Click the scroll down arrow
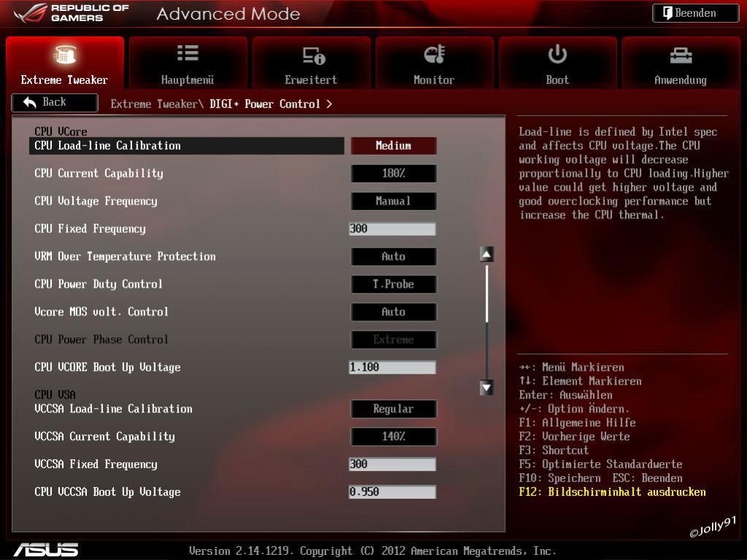 point(486,388)
